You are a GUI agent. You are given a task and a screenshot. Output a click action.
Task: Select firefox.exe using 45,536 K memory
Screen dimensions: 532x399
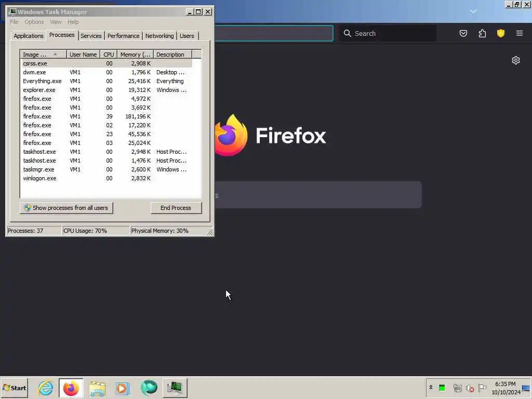pyautogui.click(x=107, y=134)
